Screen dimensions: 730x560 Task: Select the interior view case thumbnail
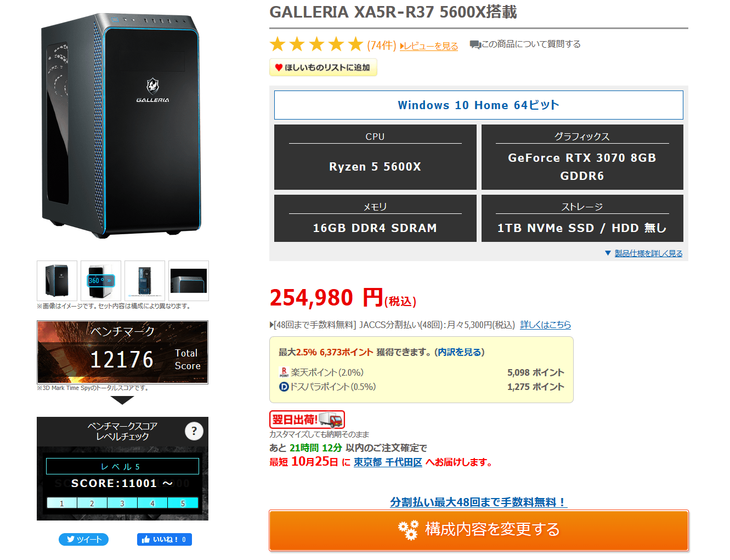click(145, 281)
